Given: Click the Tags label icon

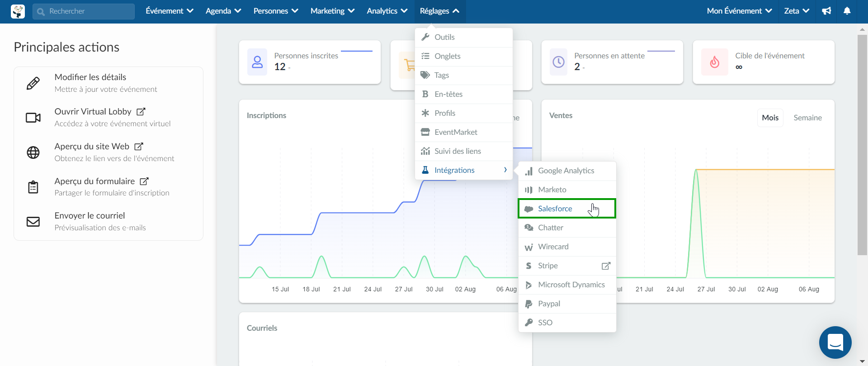Looking at the screenshot, I should click(x=425, y=75).
